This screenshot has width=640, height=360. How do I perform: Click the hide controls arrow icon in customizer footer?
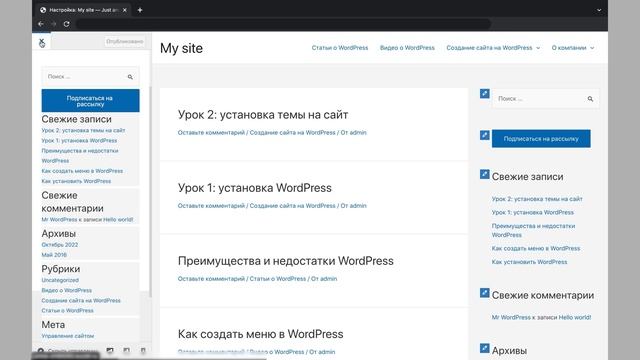pos(41,351)
